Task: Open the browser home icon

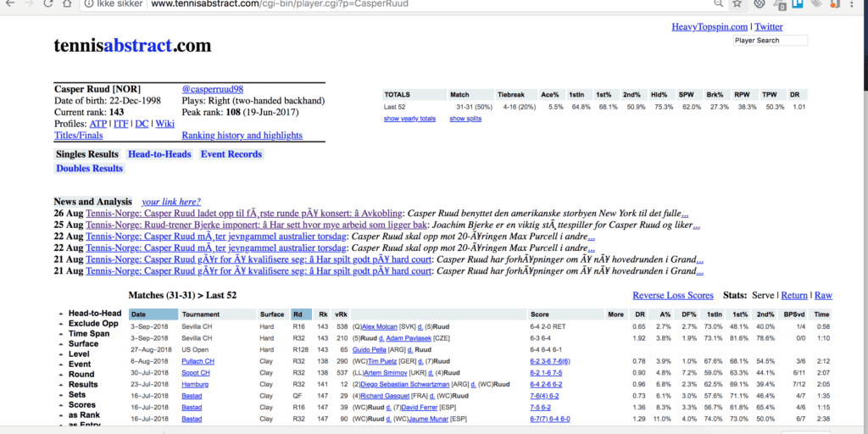Action: (x=67, y=3)
